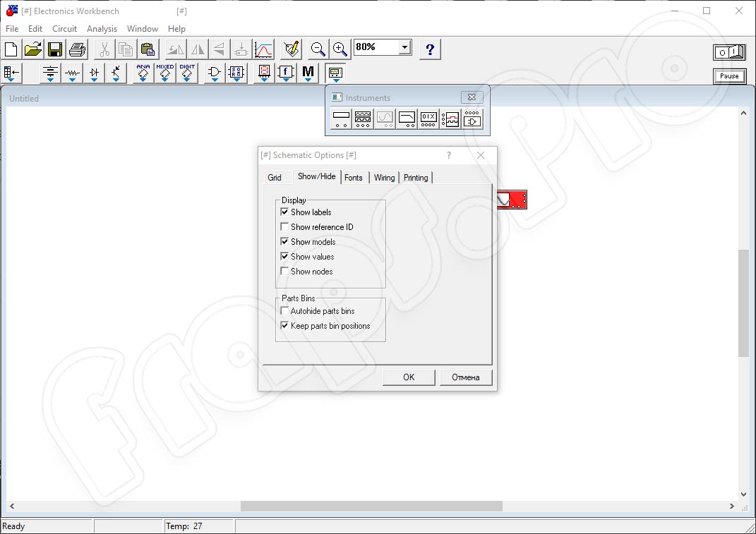Viewport: 756px width, 534px height.
Task: Uncheck Show labels option
Action: pos(285,212)
